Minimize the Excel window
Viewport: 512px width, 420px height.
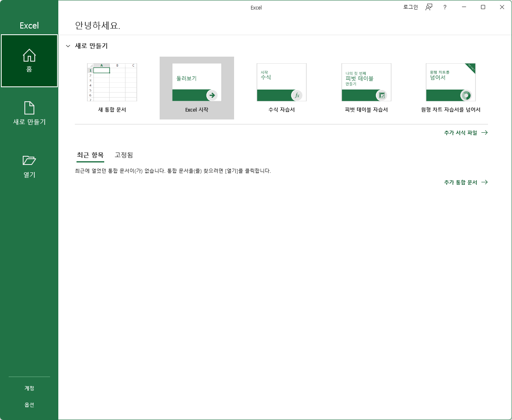(464, 7)
